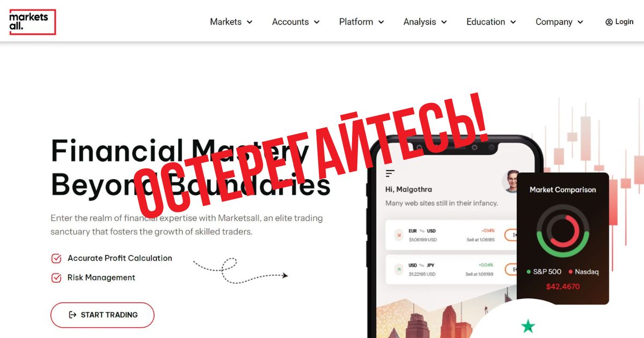Image resolution: width=644 pixels, height=338 pixels.
Task: Open the hamburger menu in phone mockup
Action: tap(390, 173)
